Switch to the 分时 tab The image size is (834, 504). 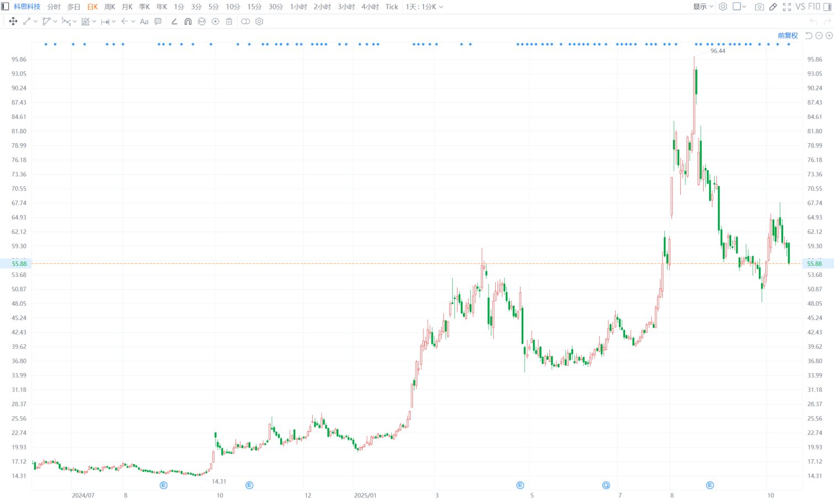[x=54, y=7]
